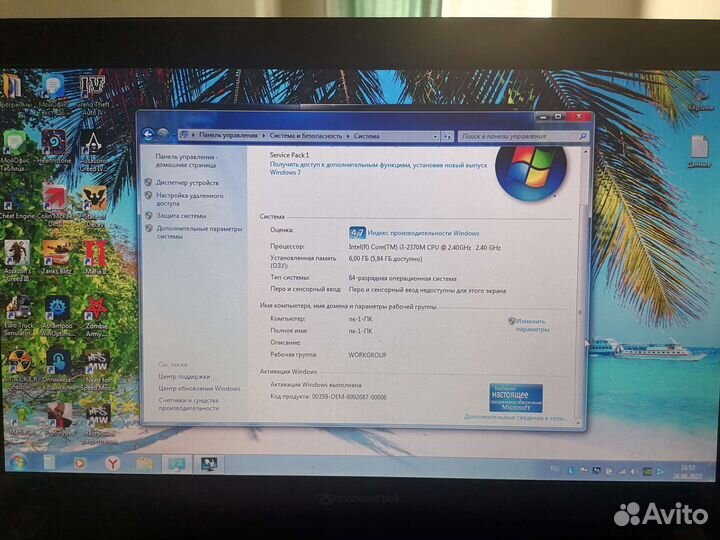The width and height of the screenshot is (720, 540).
Task: Select the Данные file on desktop
Action: coord(699,151)
